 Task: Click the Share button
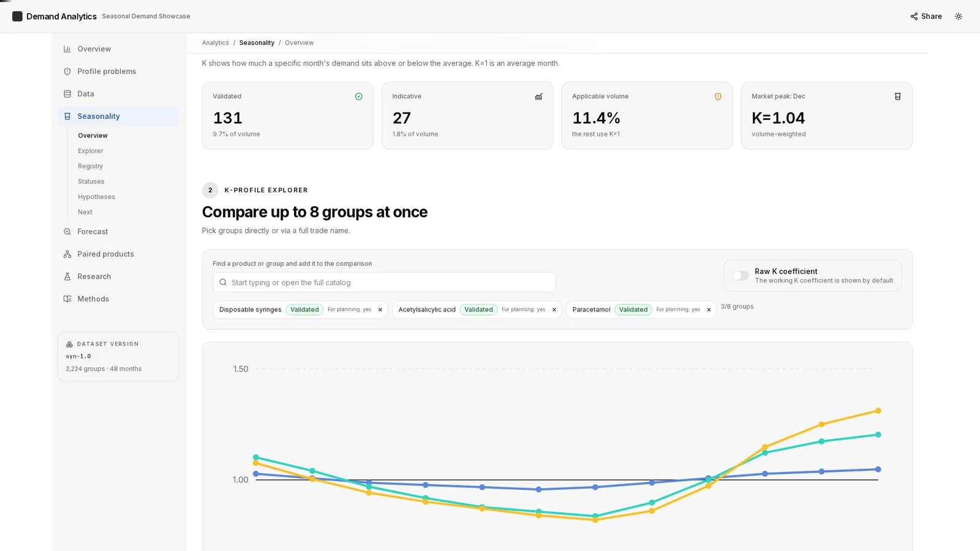(926, 17)
